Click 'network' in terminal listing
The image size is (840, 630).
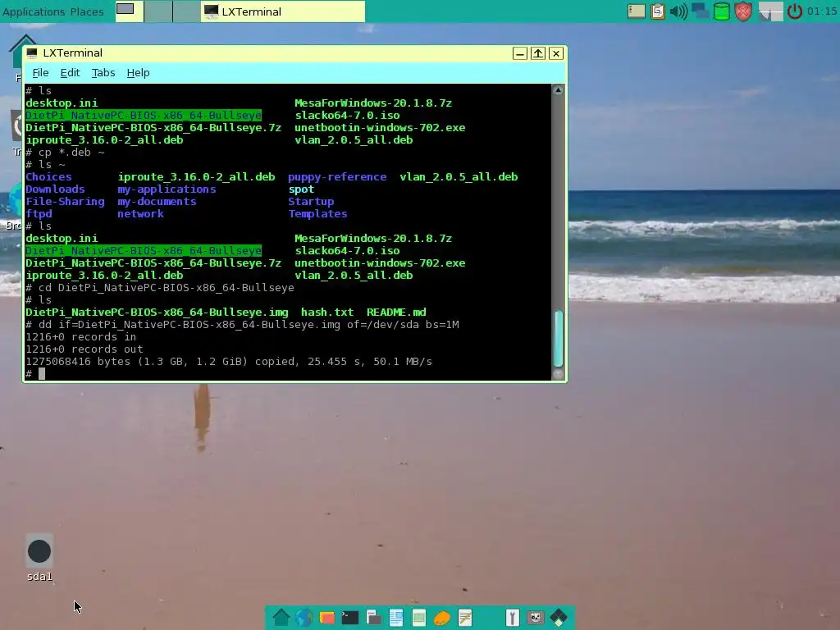[x=140, y=214]
